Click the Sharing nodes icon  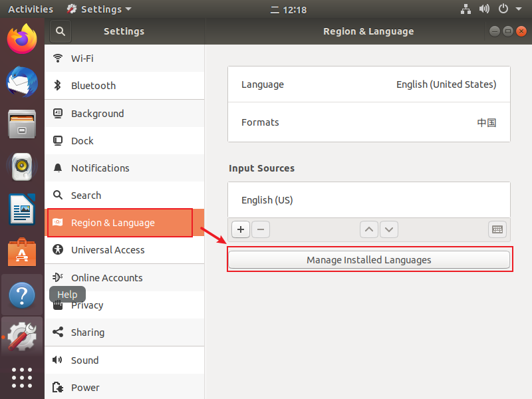tap(58, 332)
